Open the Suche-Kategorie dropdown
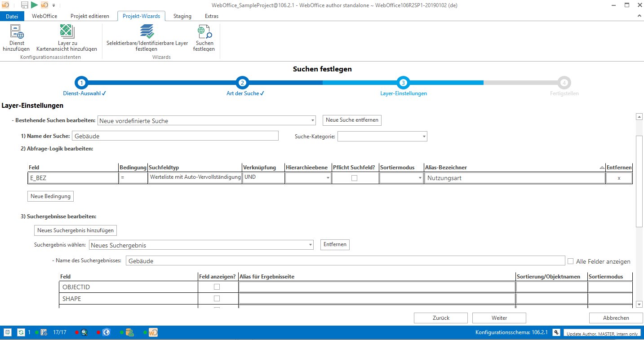Viewport: 644px width, 340px height. [423, 136]
